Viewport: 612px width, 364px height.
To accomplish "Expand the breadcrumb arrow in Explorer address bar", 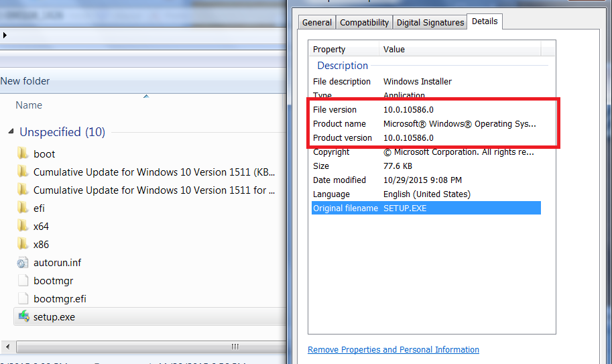I will 5,35.
